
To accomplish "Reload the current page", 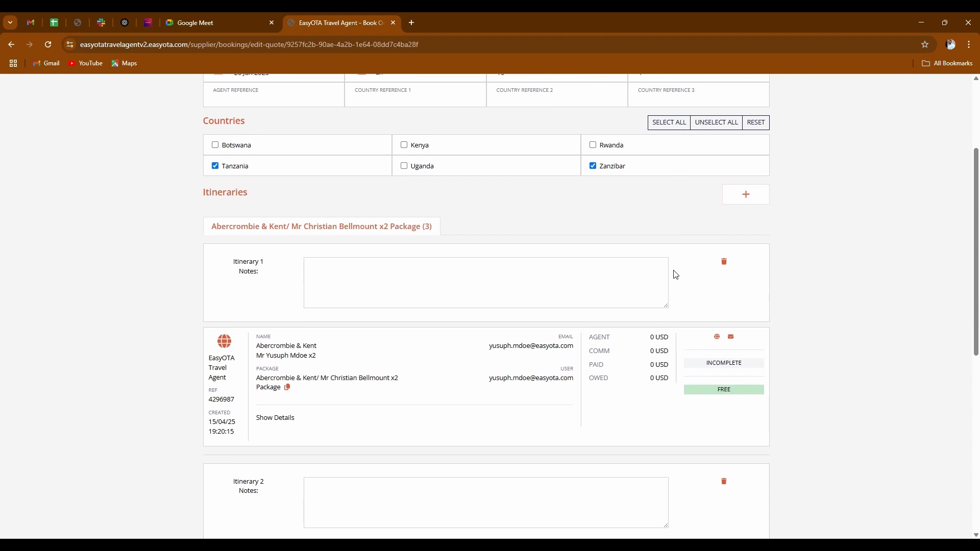I will [x=48, y=45].
